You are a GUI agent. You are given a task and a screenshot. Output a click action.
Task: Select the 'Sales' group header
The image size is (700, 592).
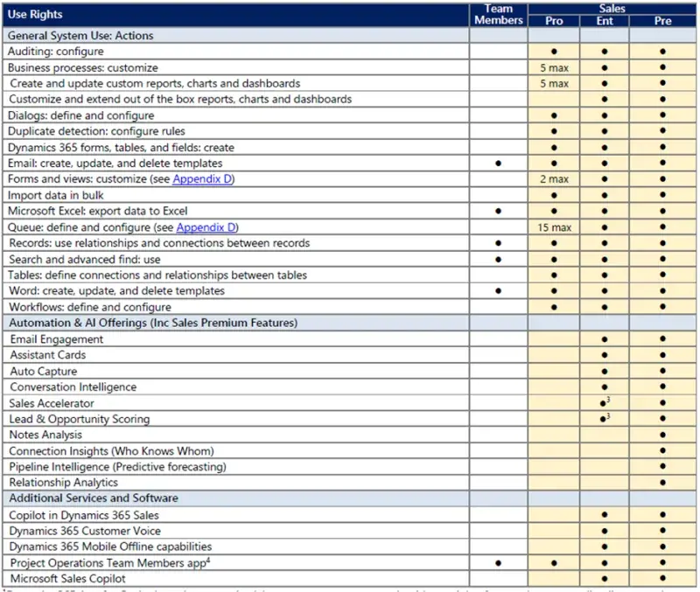[x=612, y=9]
